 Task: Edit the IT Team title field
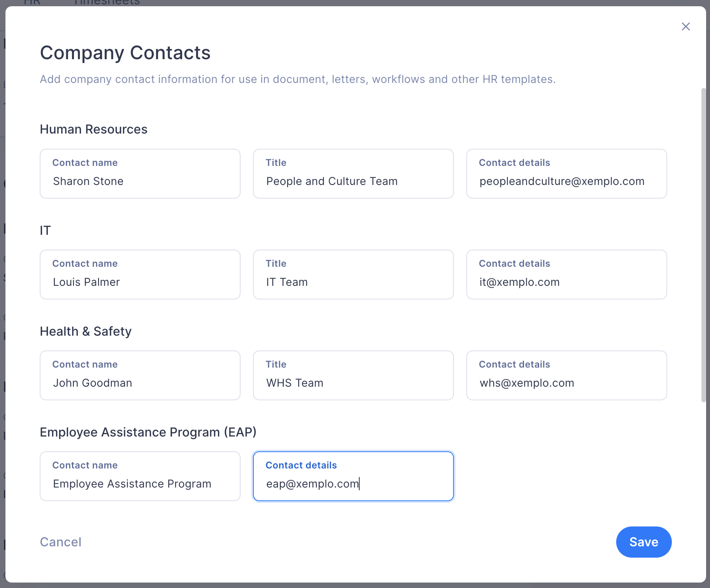coord(353,275)
